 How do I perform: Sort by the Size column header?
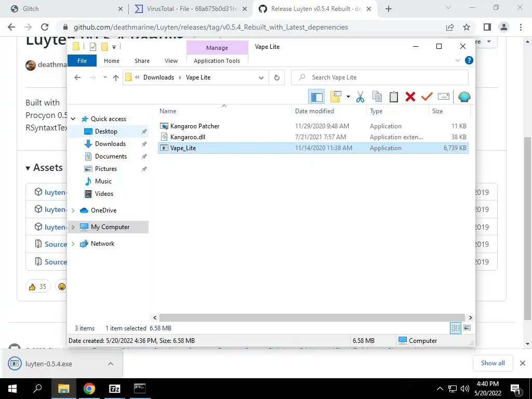pyautogui.click(x=449, y=111)
